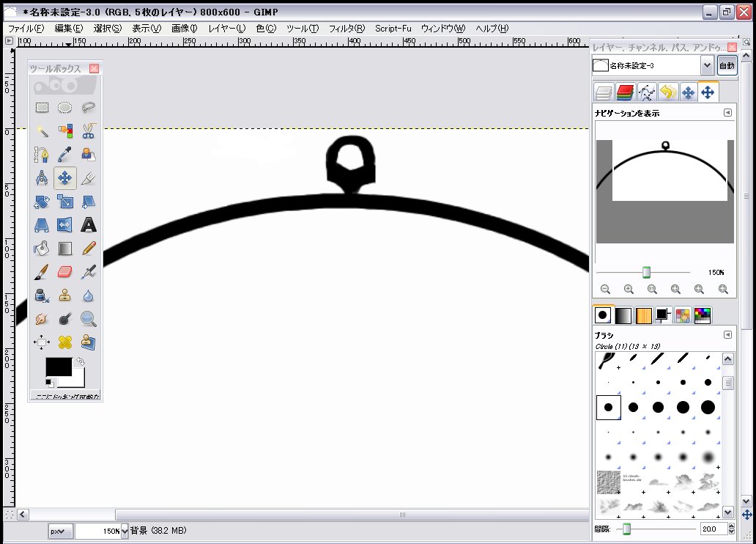Viewport: 756px width, 544px height.
Task: Select the Move tool in toolbox
Action: click(65, 178)
